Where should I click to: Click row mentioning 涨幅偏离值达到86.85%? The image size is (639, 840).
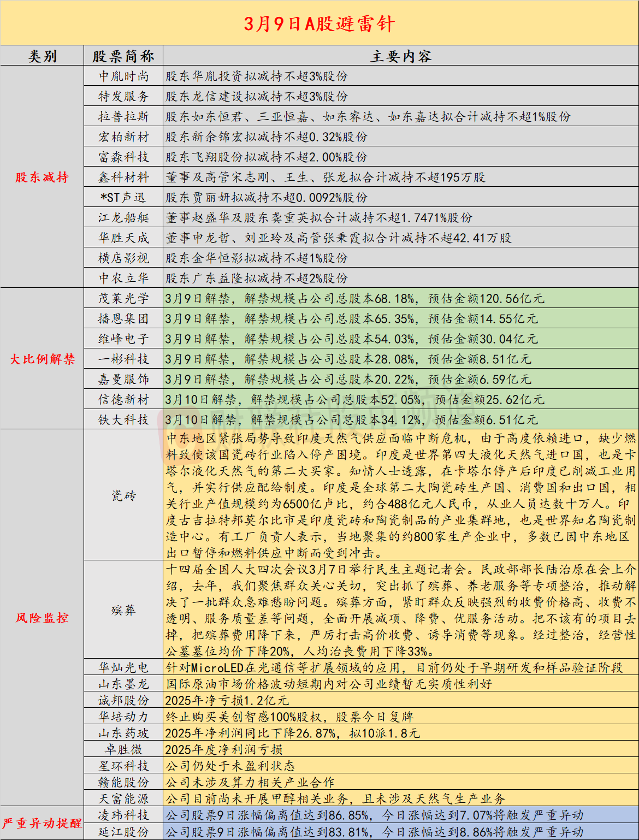click(x=401, y=815)
